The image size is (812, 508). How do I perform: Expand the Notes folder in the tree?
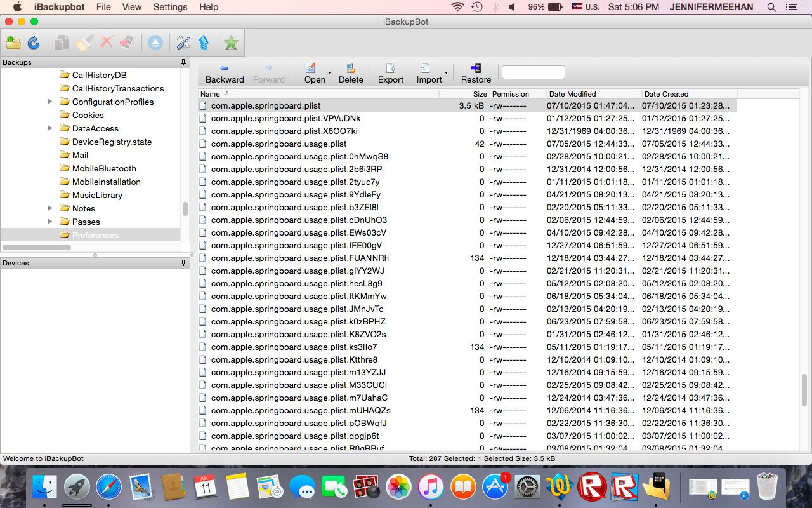[50, 208]
